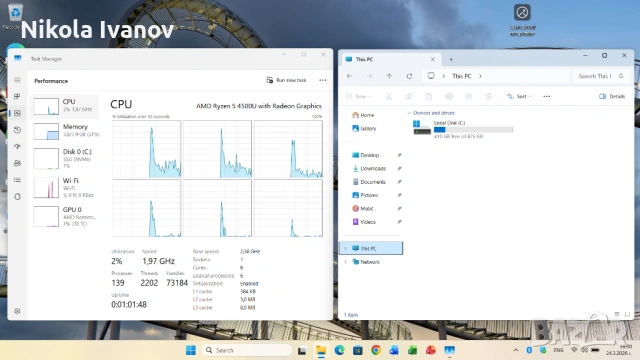Click This PC breadcrumb in address bar

[x=462, y=76]
